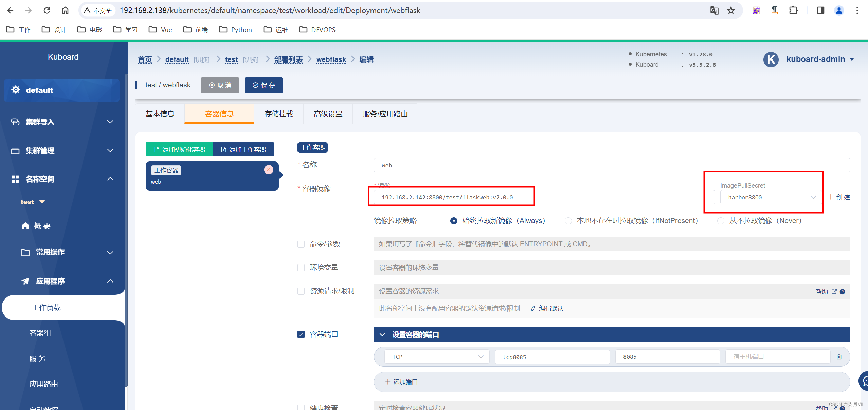Expand the 集群导入 sidebar menu
Viewport: 868px width, 410px height.
(x=110, y=122)
